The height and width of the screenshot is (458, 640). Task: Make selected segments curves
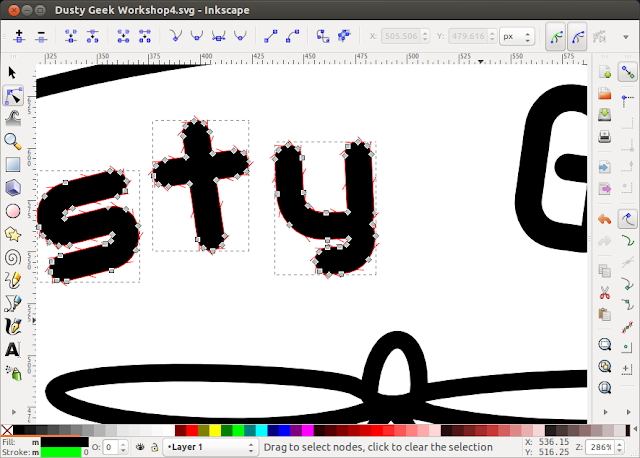(292, 36)
